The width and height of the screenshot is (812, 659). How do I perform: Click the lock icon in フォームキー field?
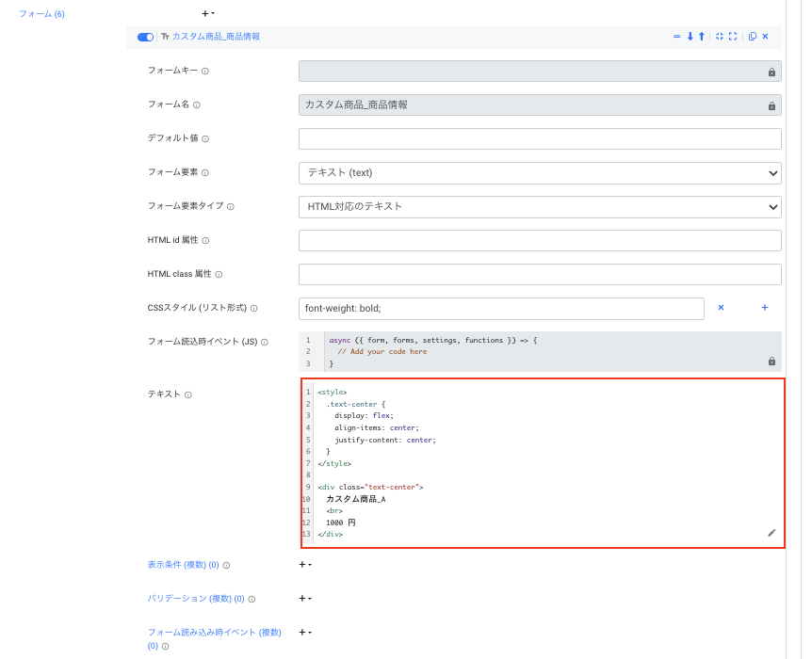pos(771,72)
